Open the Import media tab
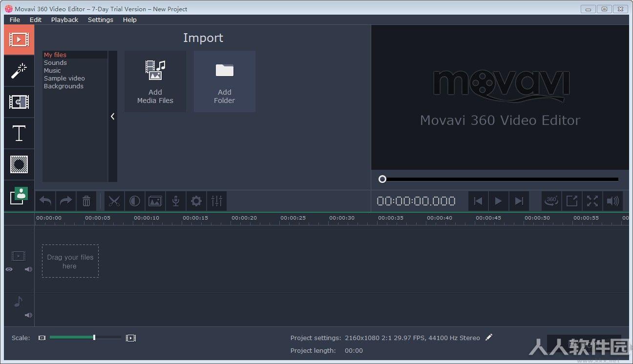The width and height of the screenshot is (633, 364). (19, 40)
